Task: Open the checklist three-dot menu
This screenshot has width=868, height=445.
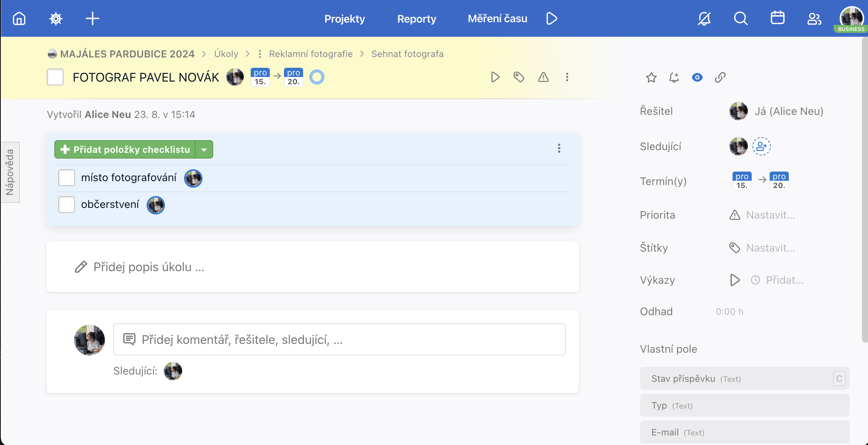Action: (x=559, y=148)
